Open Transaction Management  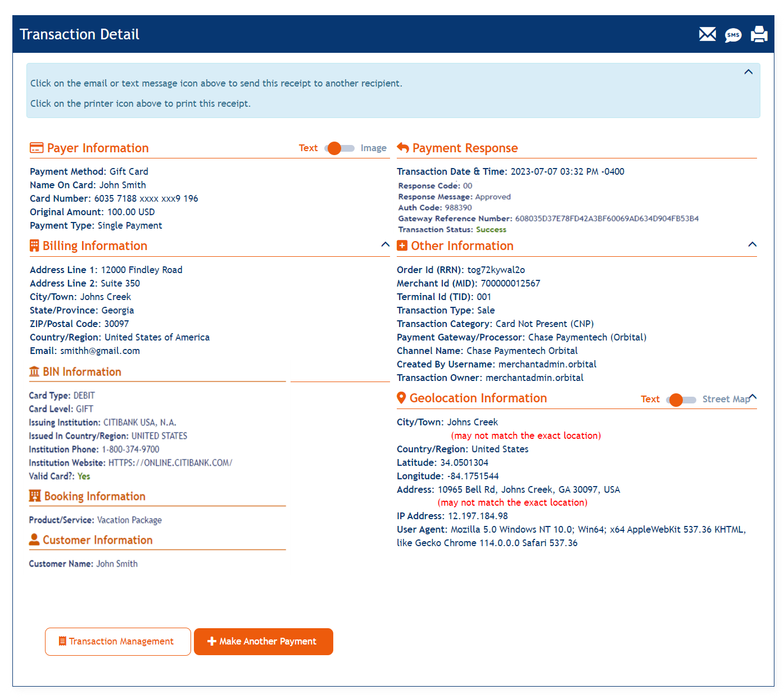point(118,642)
